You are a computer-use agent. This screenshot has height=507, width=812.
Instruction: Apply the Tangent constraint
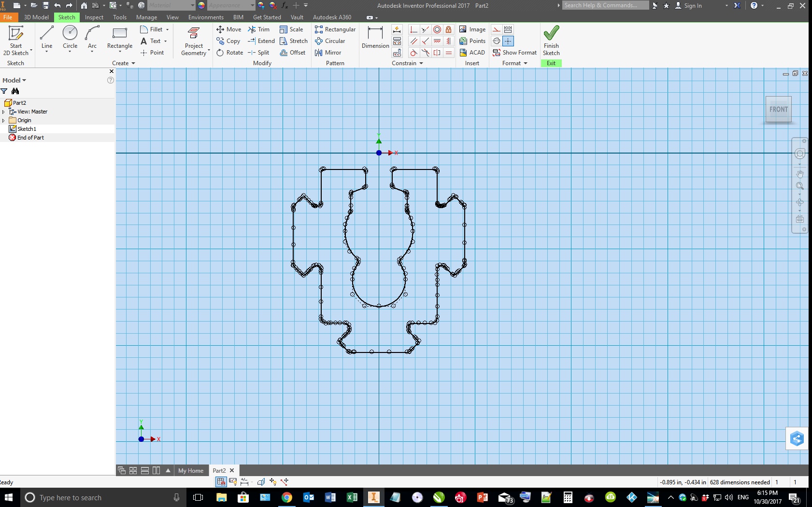[414, 53]
